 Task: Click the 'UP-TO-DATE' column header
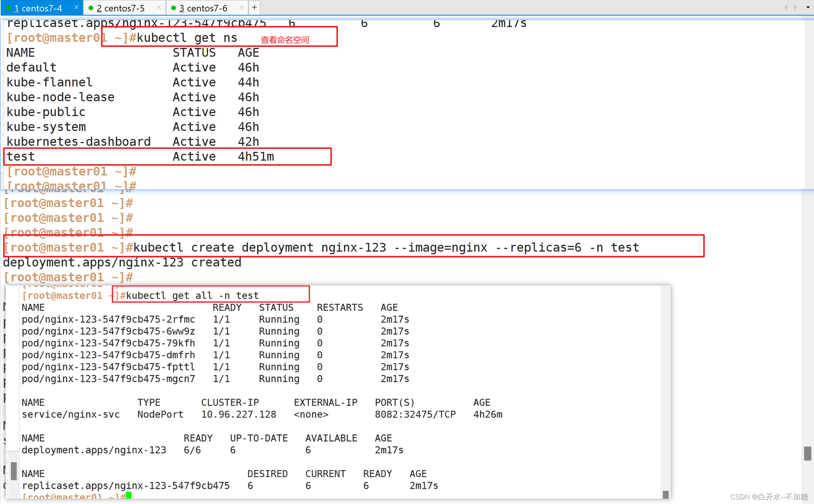coord(259,439)
